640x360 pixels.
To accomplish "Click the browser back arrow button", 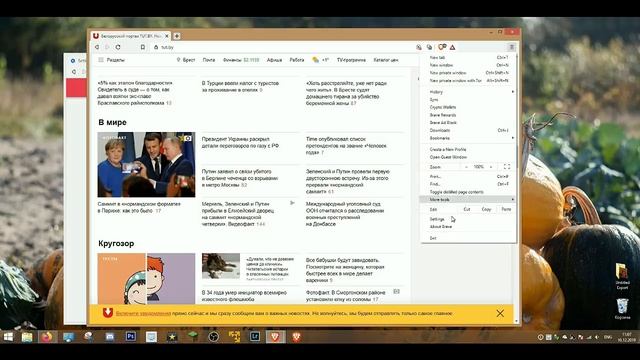I will tap(97, 47).
